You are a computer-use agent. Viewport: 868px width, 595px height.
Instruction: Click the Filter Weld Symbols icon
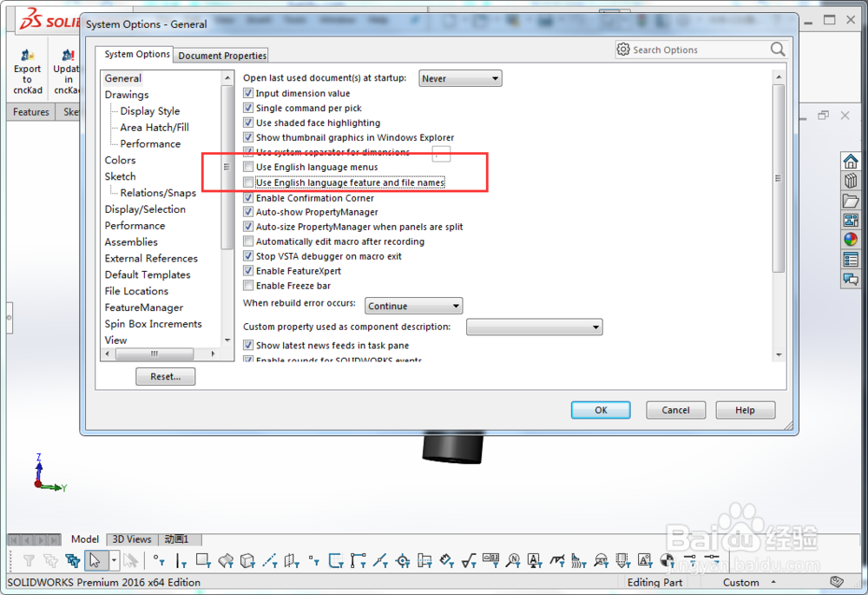click(557, 561)
